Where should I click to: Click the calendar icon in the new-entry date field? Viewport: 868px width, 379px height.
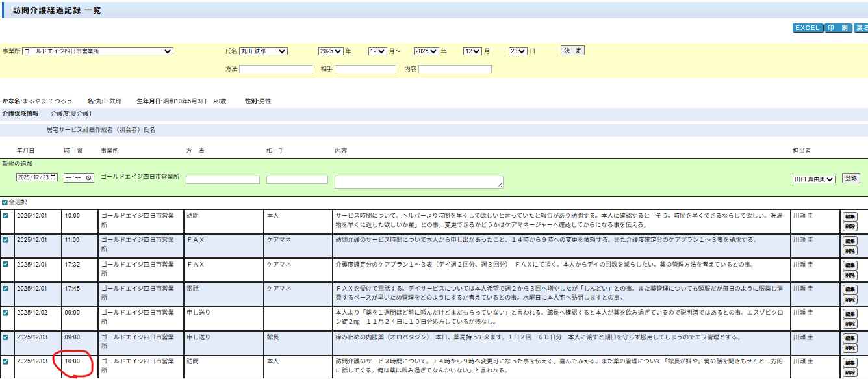[x=53, y=177]
